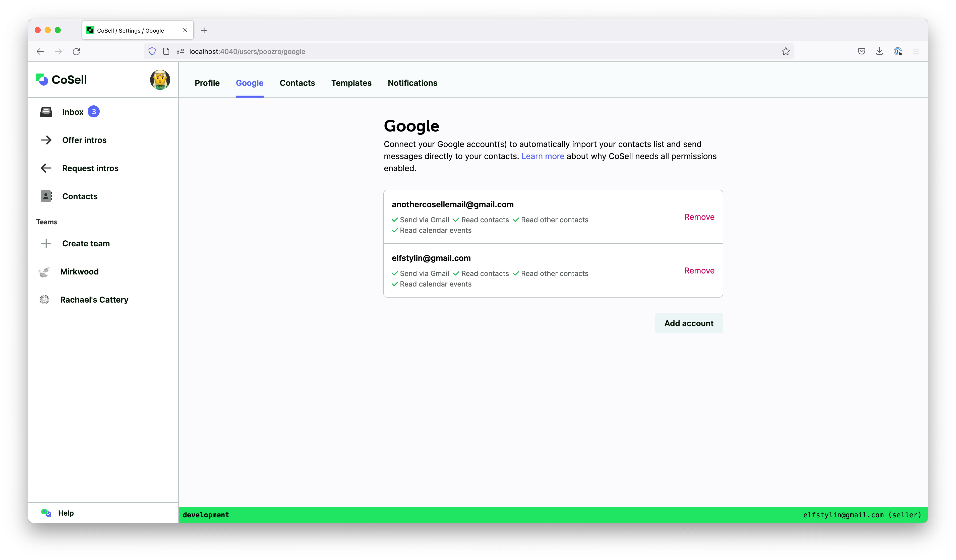Screen dimensions: 956x560
Task: Click the development label in green bar
Action: (206, 515)
